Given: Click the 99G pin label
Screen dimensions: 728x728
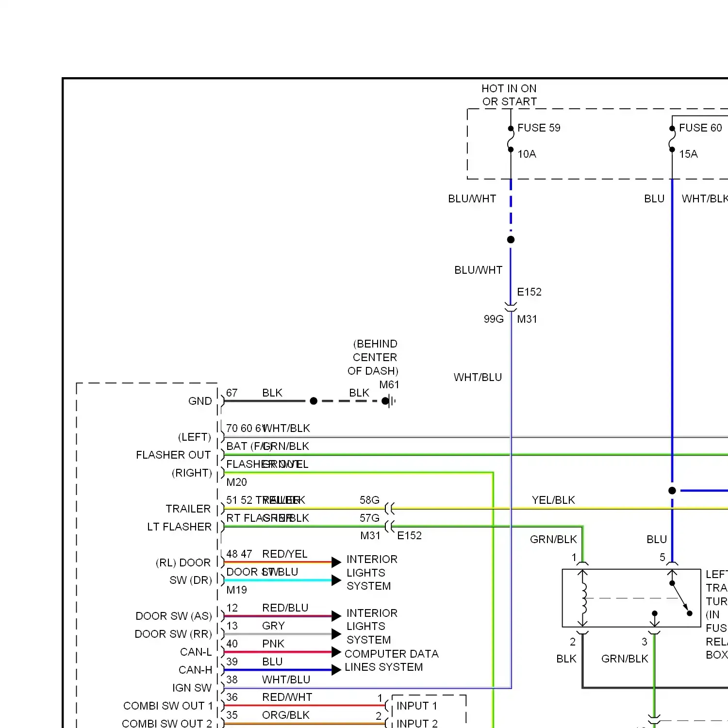Looking at the screenshot, I should 494,319.
